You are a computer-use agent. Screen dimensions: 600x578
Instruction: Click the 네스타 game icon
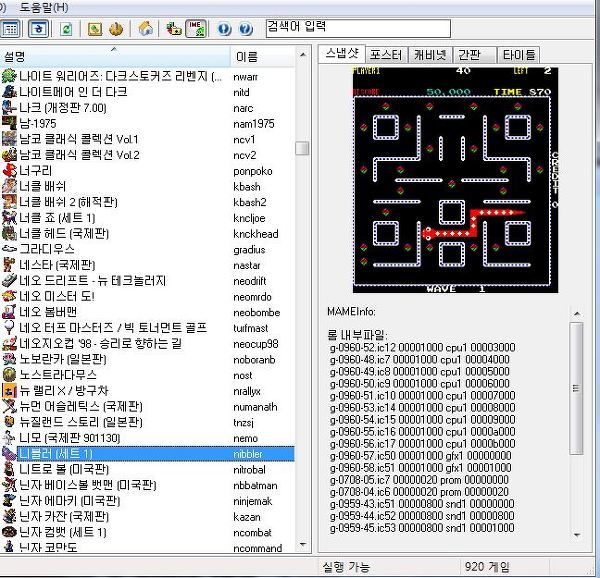[9, 264]
